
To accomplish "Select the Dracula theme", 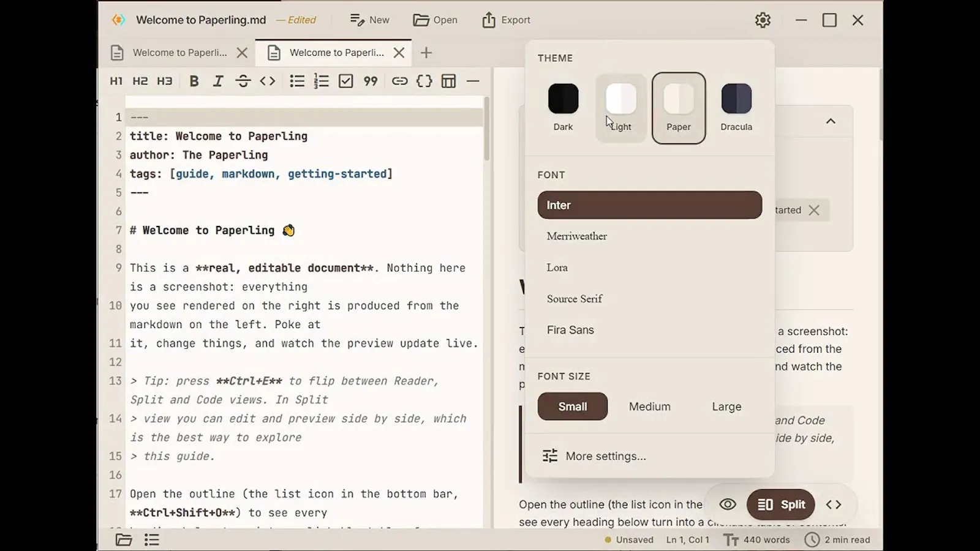I will pos(736,108).
